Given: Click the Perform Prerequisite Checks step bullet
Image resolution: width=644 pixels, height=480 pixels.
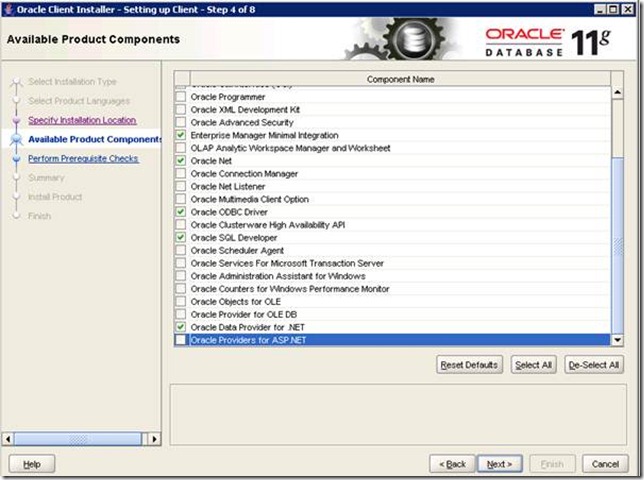Looking at the screenshot, I should (16, 158).
